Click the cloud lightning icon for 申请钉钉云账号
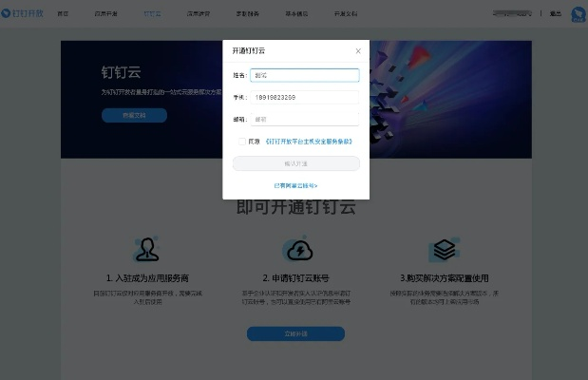588x380 pixels. click(297, 250)
